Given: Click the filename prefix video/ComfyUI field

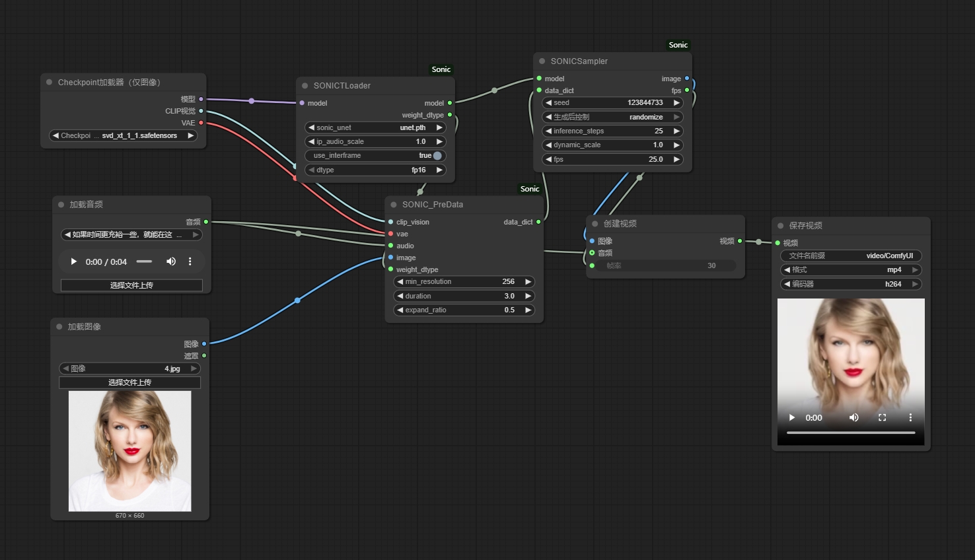Looking at the screenshot, I should pos(851,256).
